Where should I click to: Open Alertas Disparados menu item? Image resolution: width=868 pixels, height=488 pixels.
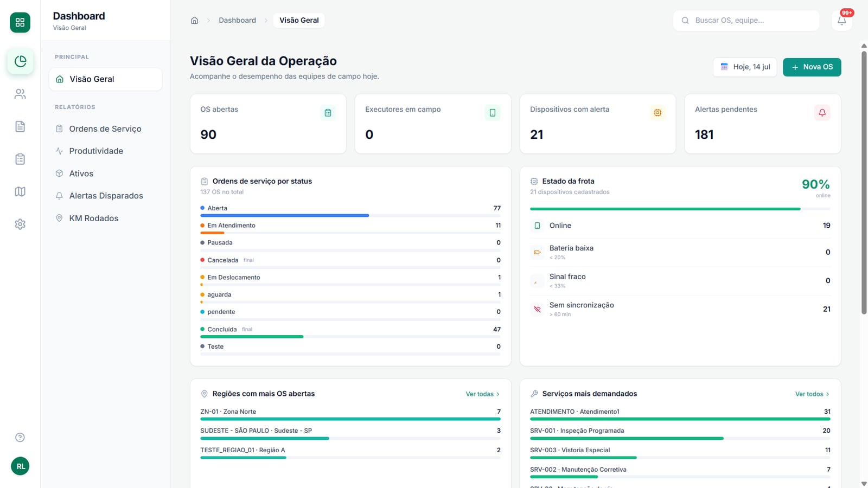(105, 196)
